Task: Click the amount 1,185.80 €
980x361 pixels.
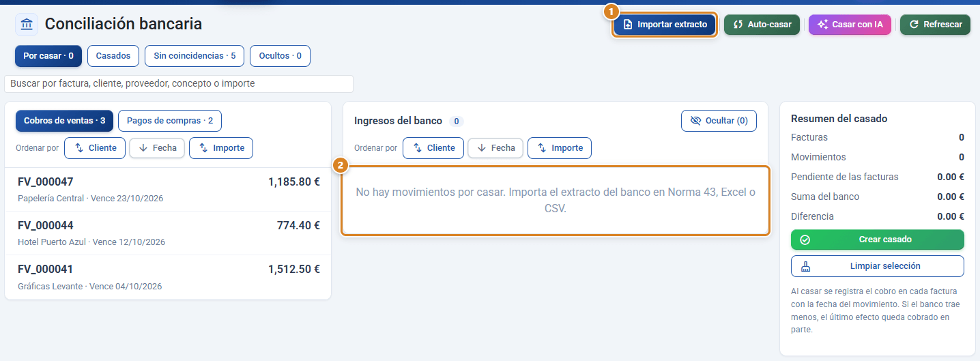Action: pyautogui.click(x=294, y=182)
